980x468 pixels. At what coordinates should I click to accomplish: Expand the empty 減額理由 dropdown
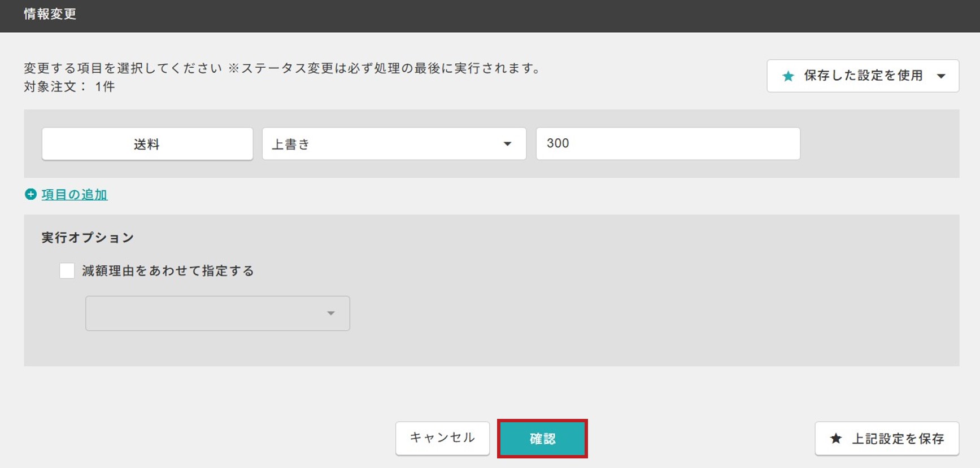(x=217, y=313)
